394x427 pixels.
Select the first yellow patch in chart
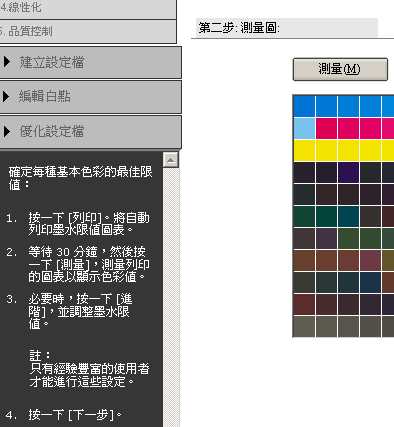point(304,151)
